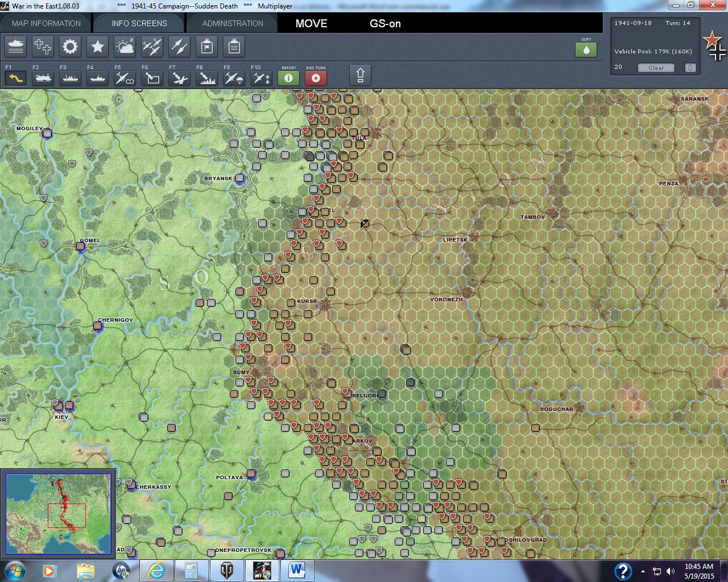The image size is (728, 582).
Task: Open the MAP INFORMATION tab
Action: [x=46, y=23]
